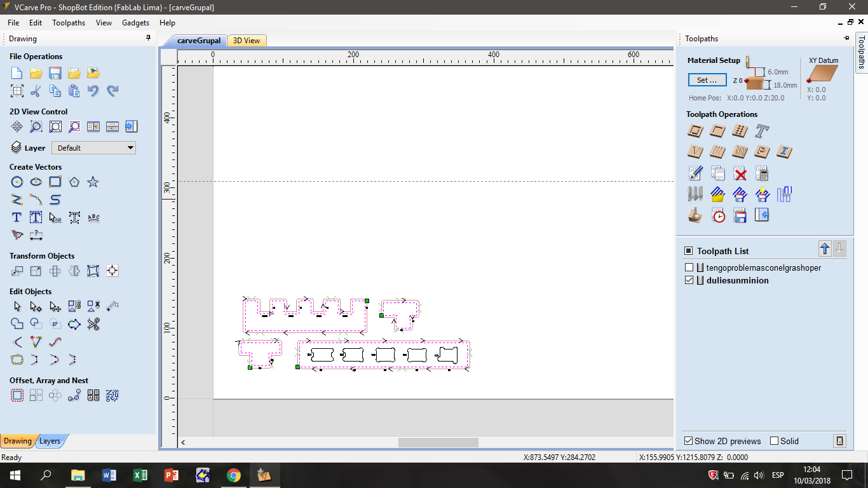This screenshot has width=868, height=488.
Task: Open the Drilling Toolpath operation
Action: (740, 132)
